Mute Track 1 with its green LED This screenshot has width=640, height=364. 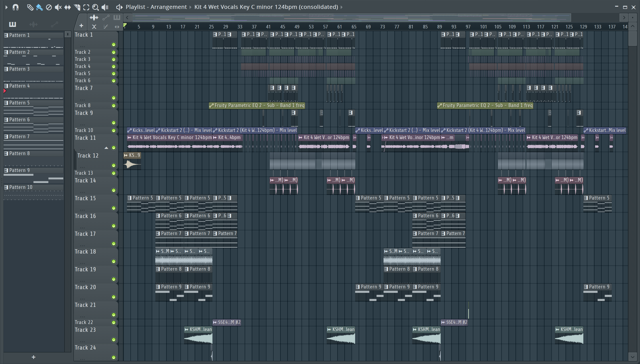tap(114, 44)
